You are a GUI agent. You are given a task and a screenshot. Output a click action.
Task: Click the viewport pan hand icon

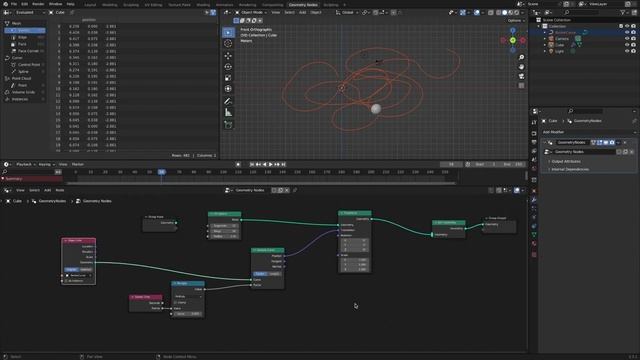pos(521,67)
